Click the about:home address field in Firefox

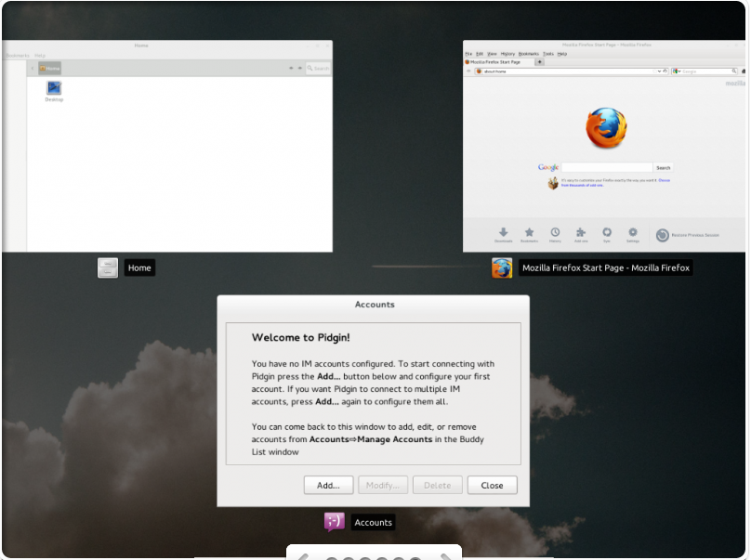[x=571, y=71]
